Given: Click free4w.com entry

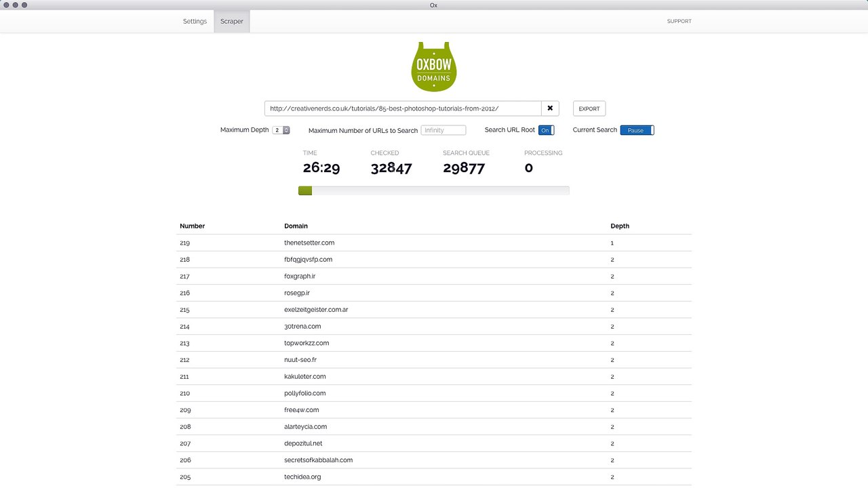Looking at the screenshot, I should coord(302,410).
